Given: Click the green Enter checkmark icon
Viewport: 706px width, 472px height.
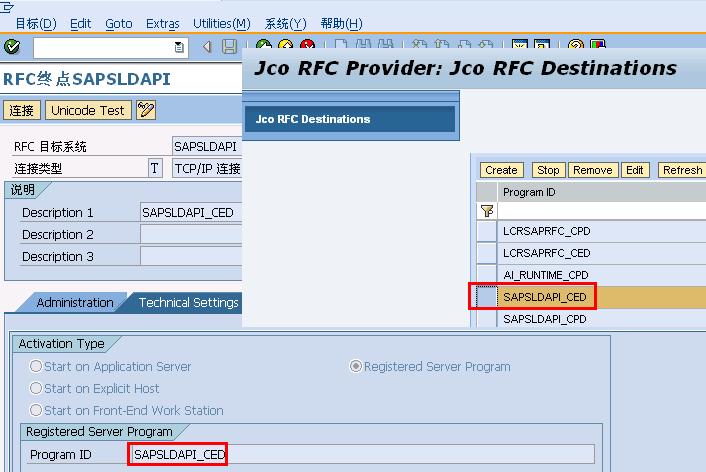Looking at the screenshot, I should [12, 46].
